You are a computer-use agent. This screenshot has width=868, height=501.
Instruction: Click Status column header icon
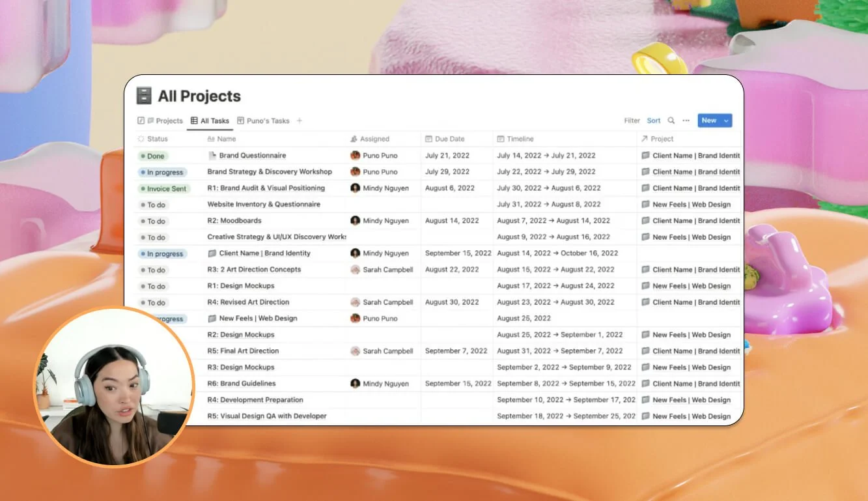(141, 139)
